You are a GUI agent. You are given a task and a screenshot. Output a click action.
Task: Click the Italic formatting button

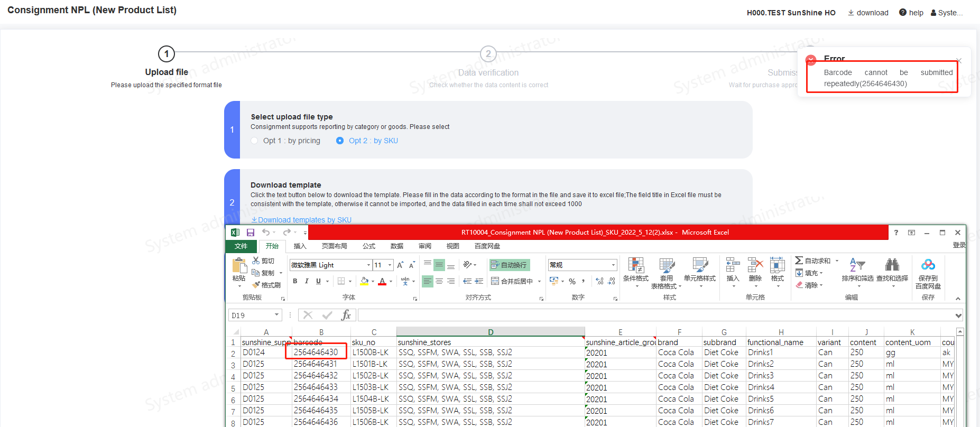coord(307,281)
